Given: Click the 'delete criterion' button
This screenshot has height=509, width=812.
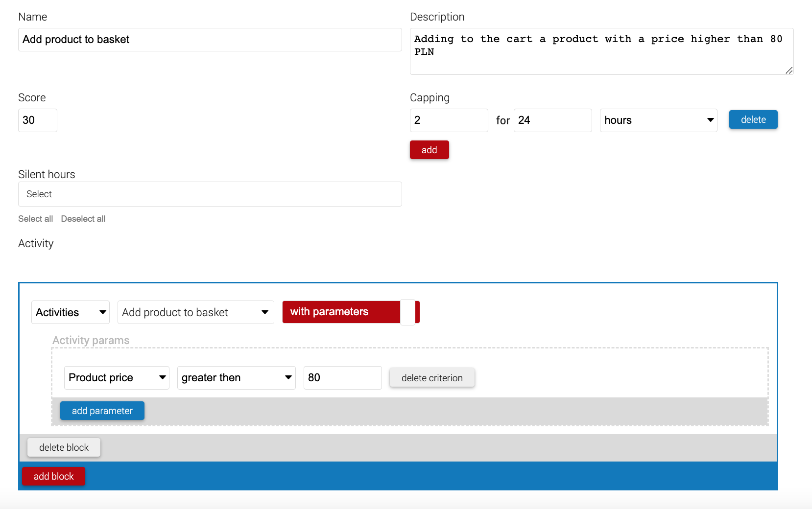Looking at the screenshot, I should [x=432, y=378].
